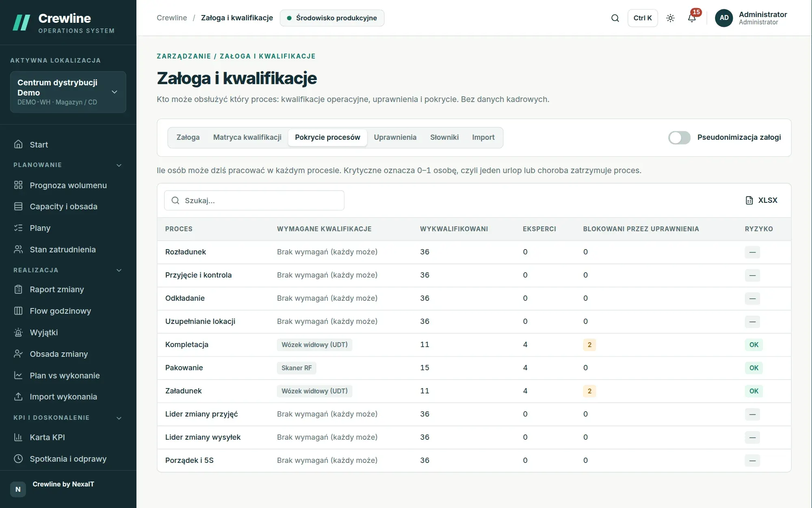Select the Import tab
This screenshot has width=812, height=508.
coord(483,137)
